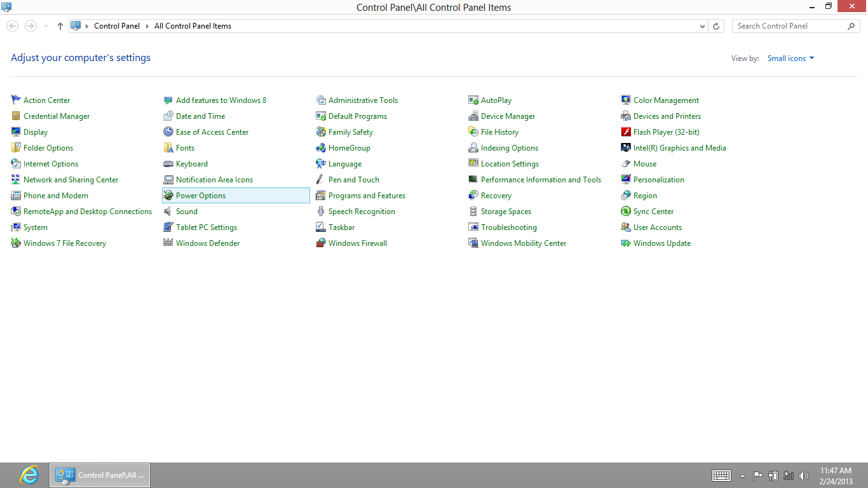Click the Search Control Panel field
Screen dimensions: 868x488
tap(788, 26)
